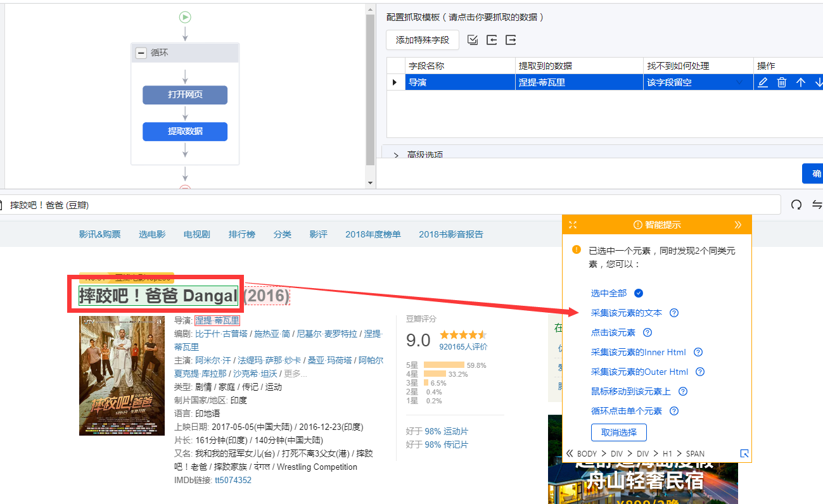The width and height of the screenshot is (823, 504).
Task: Open the 排行榜 nav item
Action: [242, 234]
